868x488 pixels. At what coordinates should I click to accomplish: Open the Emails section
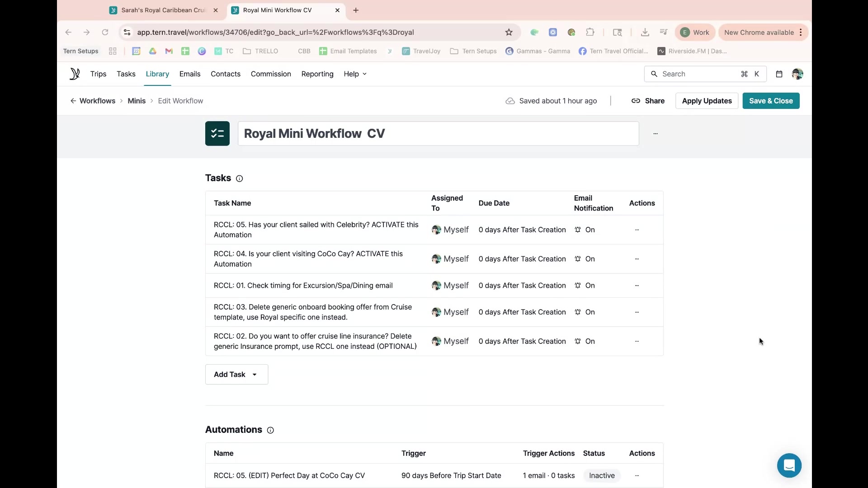tap(190, 74)
